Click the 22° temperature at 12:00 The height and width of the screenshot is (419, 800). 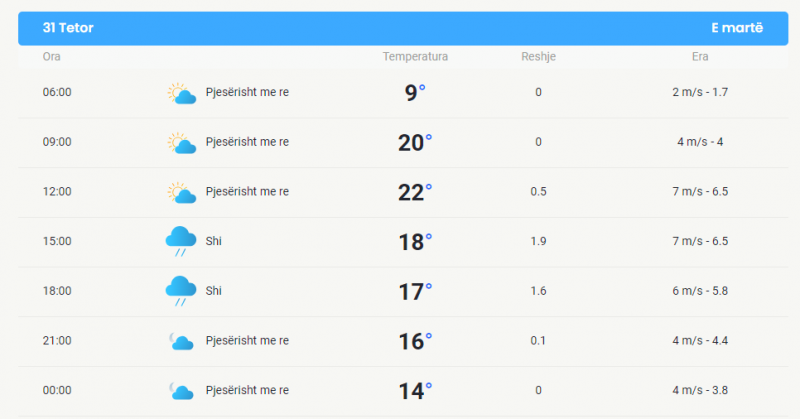tap(415, 192)
